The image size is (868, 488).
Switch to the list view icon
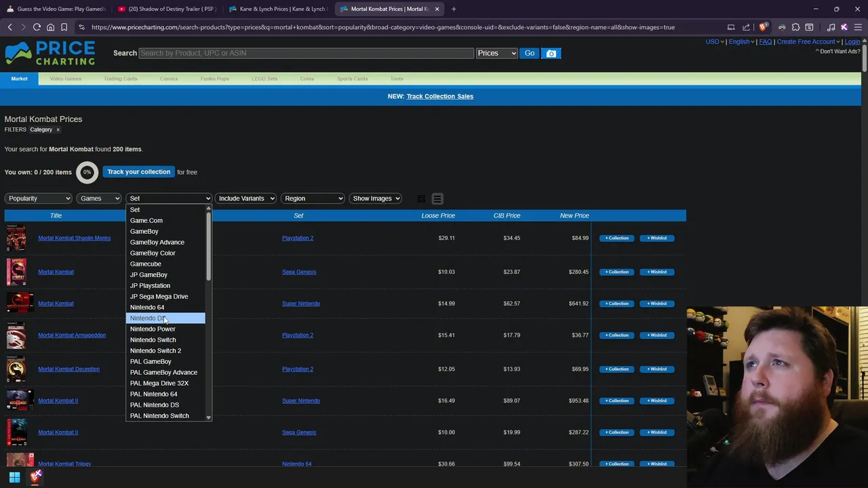437,199
